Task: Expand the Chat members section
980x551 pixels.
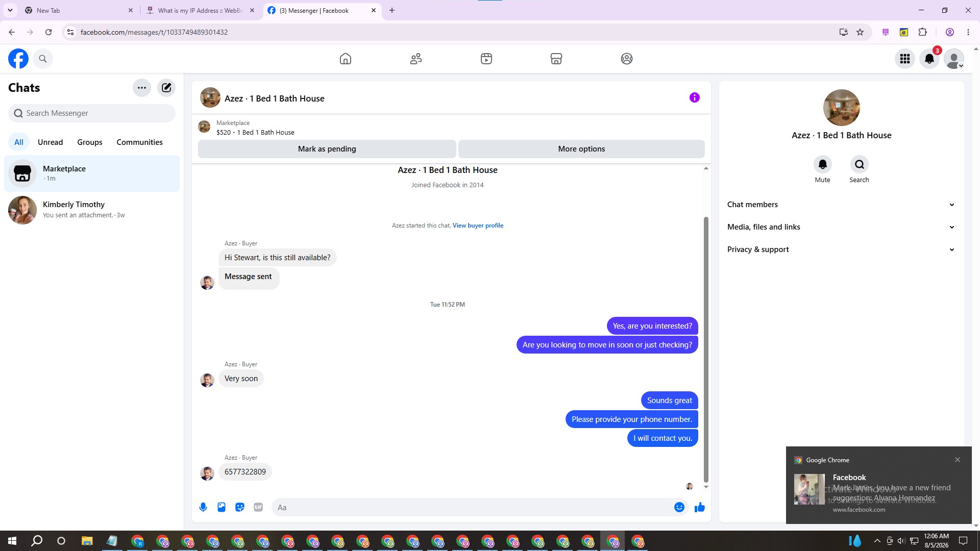Action: tap(841, 205)
